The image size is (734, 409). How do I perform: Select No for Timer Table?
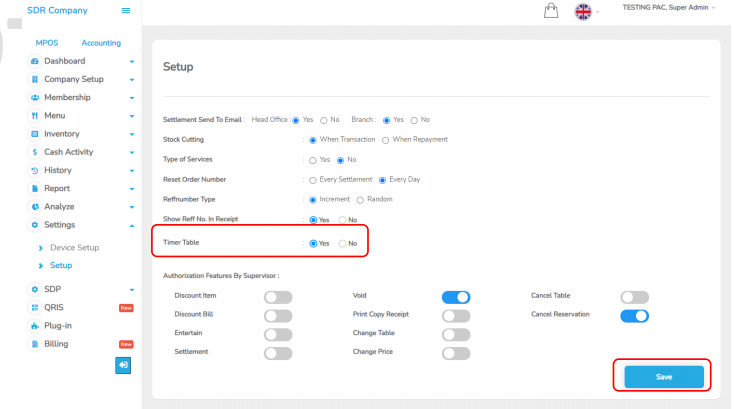(342, 243)
